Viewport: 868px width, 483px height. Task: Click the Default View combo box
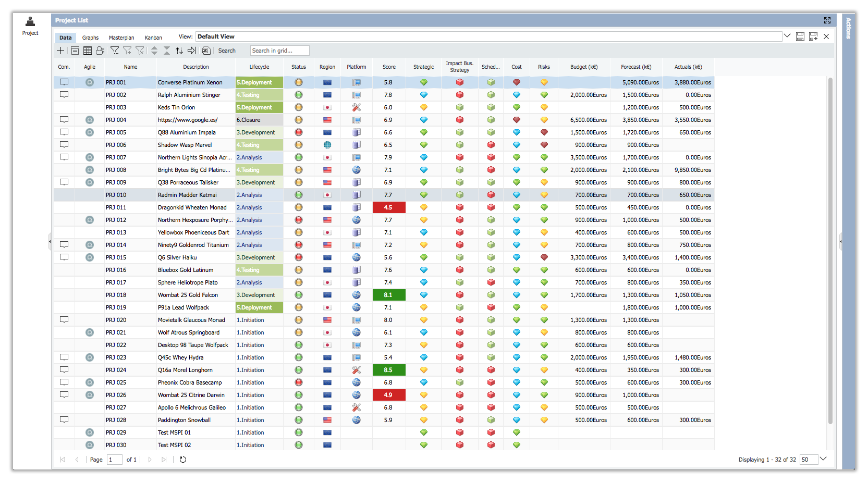point(489,36)
